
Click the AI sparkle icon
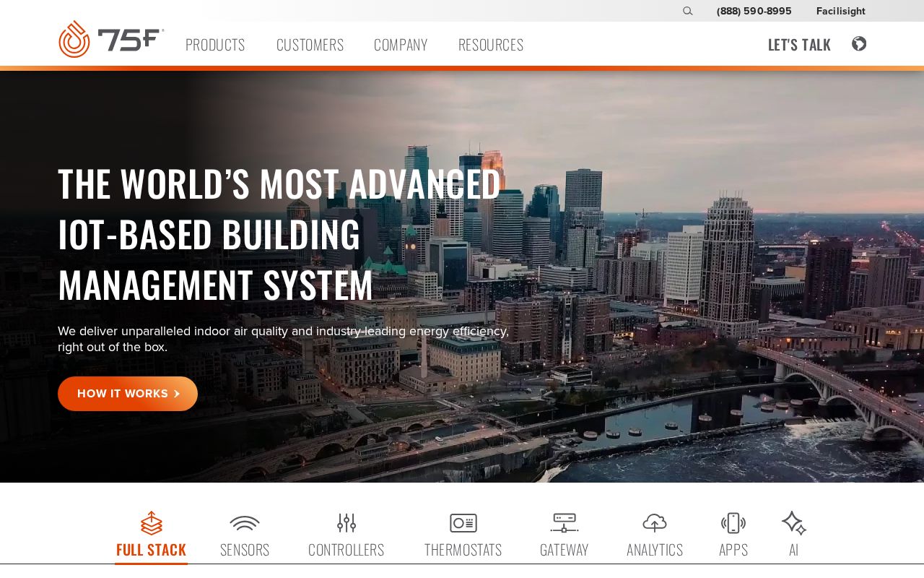click(x=793, y=523)
